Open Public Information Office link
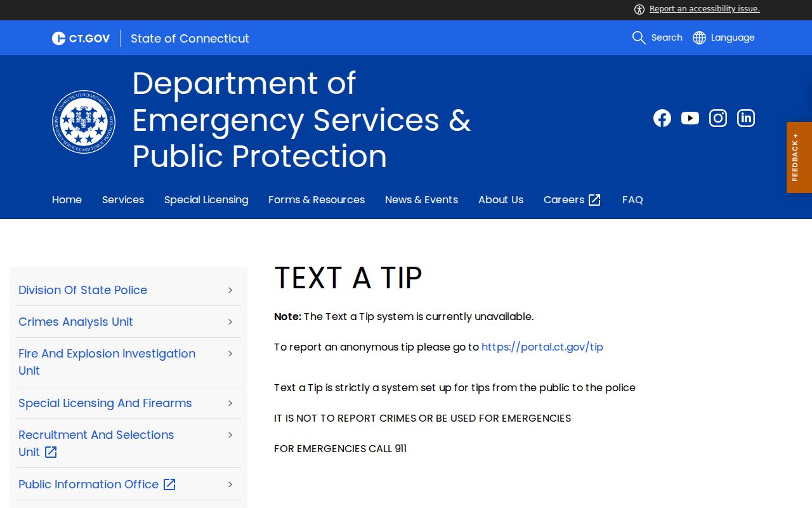 (x=88, y=485)
